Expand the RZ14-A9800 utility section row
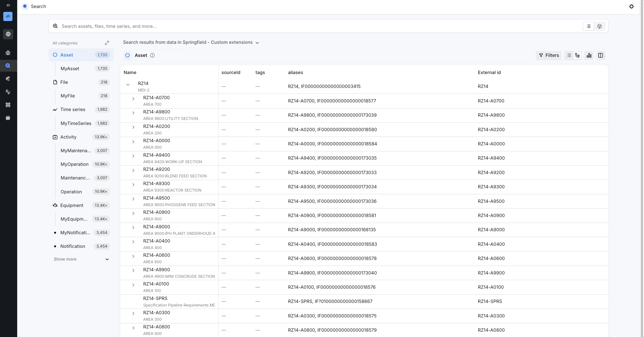 coord(133,113)
